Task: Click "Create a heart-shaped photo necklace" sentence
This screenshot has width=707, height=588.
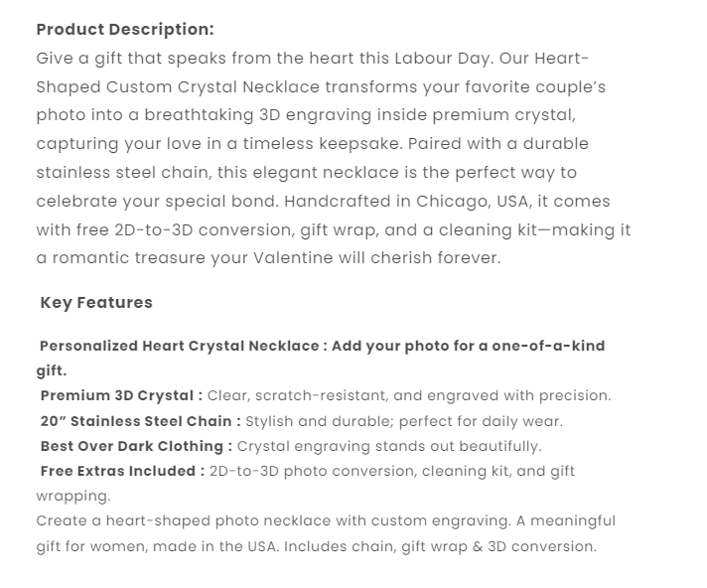Action: 177,520
